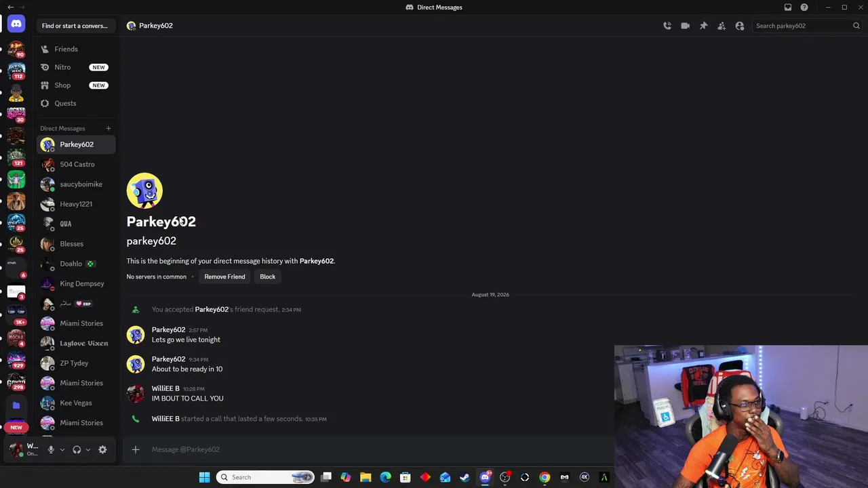Image resolution: width=868 pixels, height=488 pixels.
Task: Open the saucyboimike direct message
Action: click(76, 184)
